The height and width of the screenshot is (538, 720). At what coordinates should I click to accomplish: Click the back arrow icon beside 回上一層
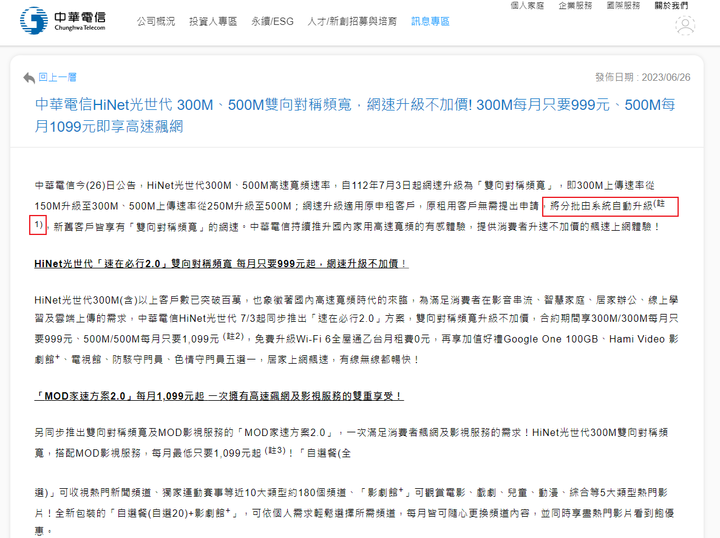tap(29, 78)
